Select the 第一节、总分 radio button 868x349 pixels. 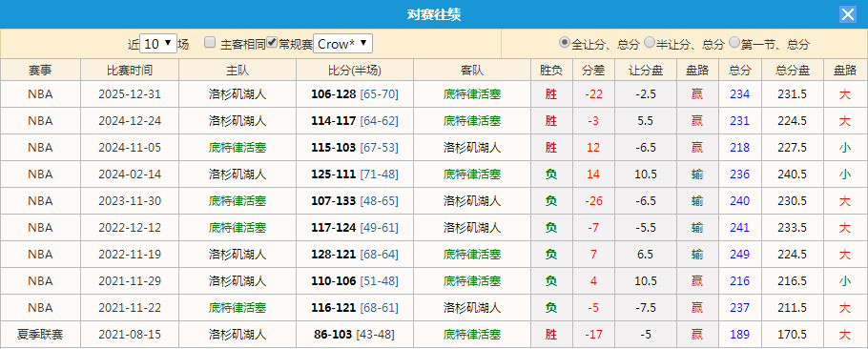tap(734, 43)
